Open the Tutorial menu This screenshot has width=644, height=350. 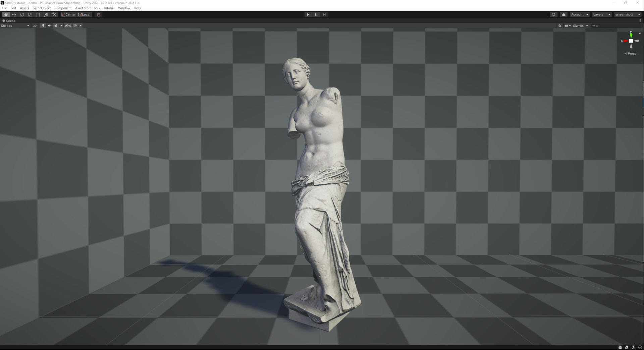tap(109, 8)
